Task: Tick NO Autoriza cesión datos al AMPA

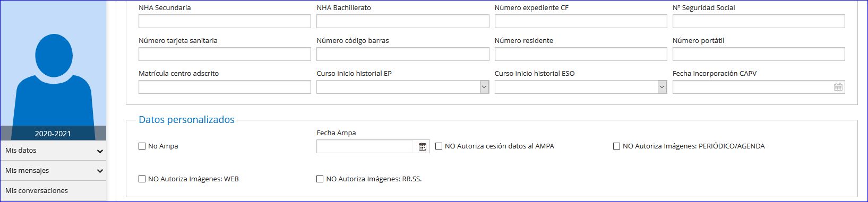Action: pyautogui.click(x=439, y=146)
